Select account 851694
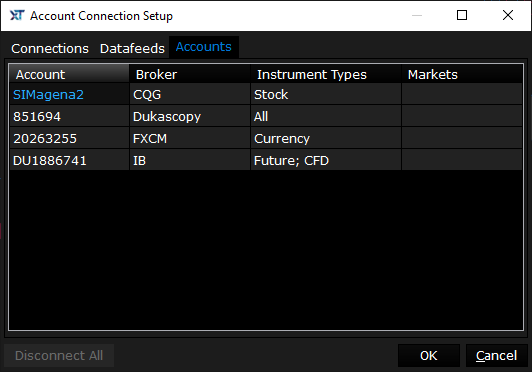532x372 pixels. 266,116
